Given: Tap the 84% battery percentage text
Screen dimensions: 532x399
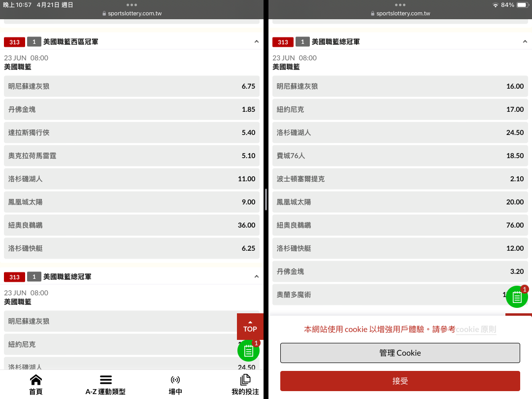Looking at the screenshot, I should [x=507, y=5].
